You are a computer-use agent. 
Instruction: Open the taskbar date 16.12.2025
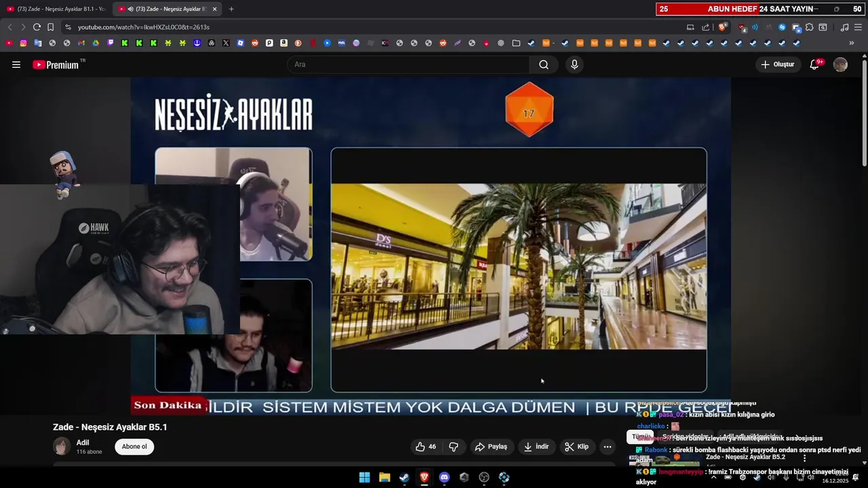click(x=835, y=481)
